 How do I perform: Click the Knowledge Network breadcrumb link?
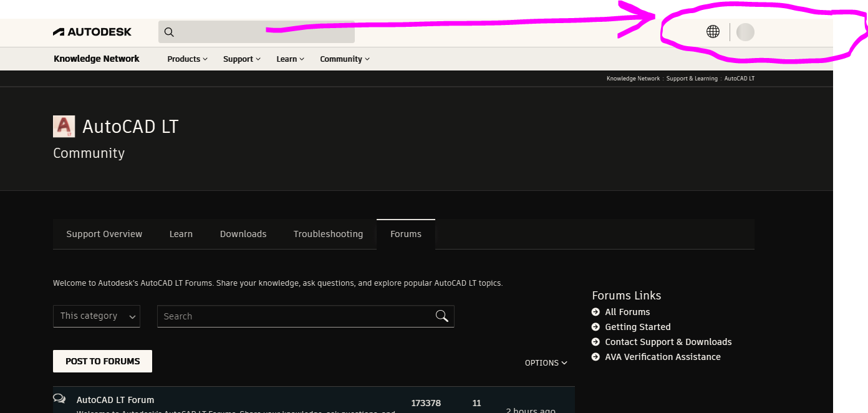(633, 78)
